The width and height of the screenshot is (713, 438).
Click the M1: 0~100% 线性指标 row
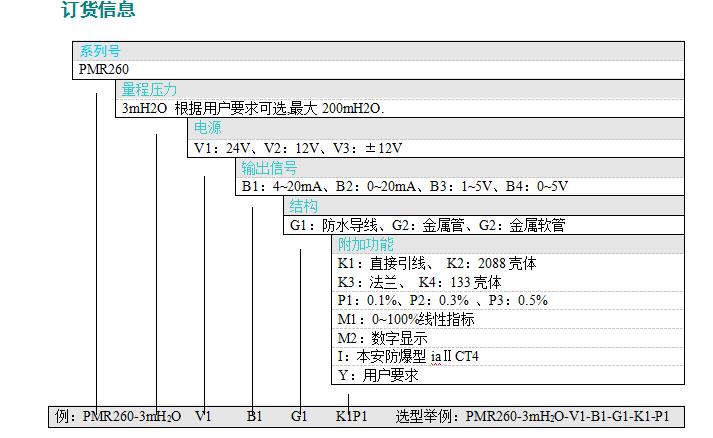(x=406, y=320)
